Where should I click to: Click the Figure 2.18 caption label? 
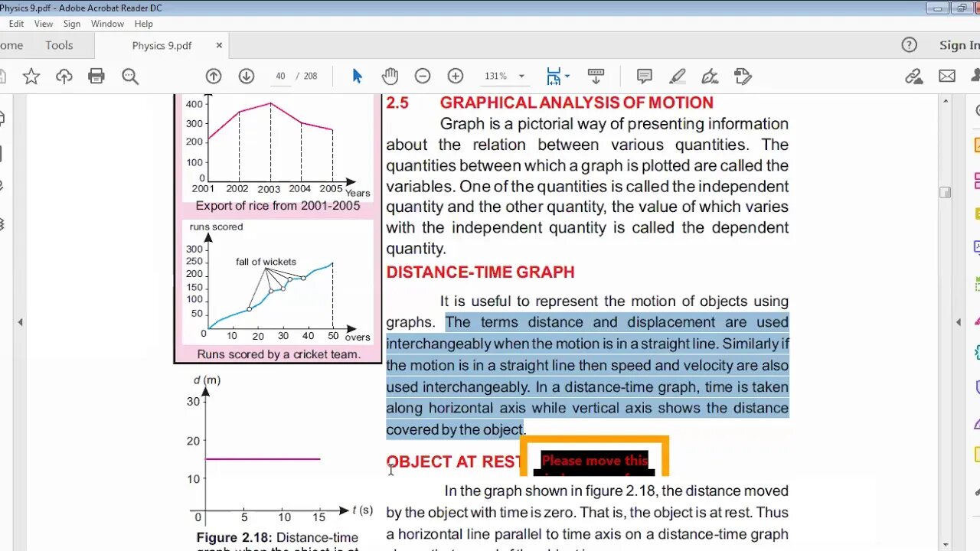233,538
